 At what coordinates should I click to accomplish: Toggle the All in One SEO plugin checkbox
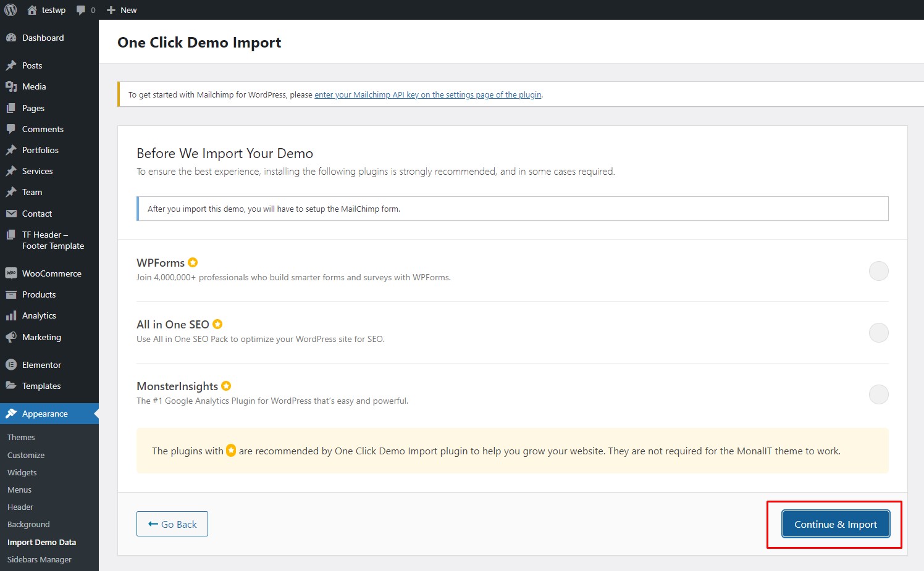coord(878,333)
